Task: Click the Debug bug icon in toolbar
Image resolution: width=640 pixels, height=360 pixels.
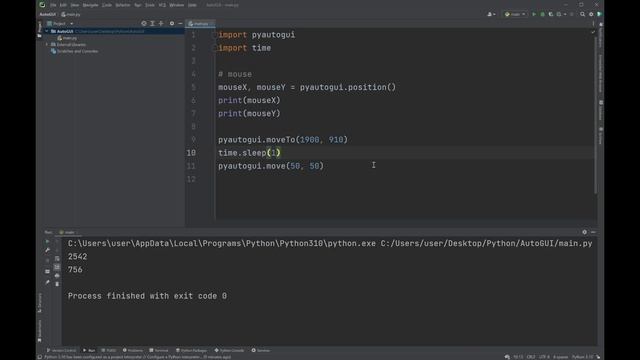Action: [542, 14]
